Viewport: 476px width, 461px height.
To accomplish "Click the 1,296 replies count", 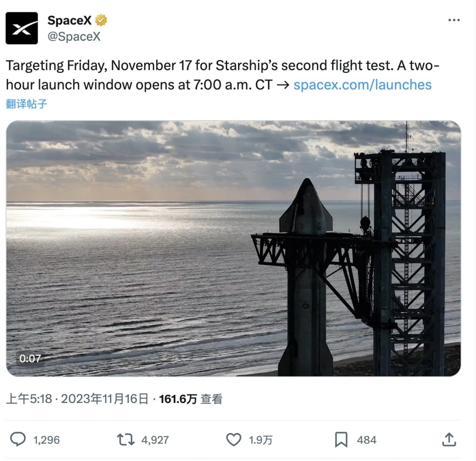I will click(x=47, y=440).
